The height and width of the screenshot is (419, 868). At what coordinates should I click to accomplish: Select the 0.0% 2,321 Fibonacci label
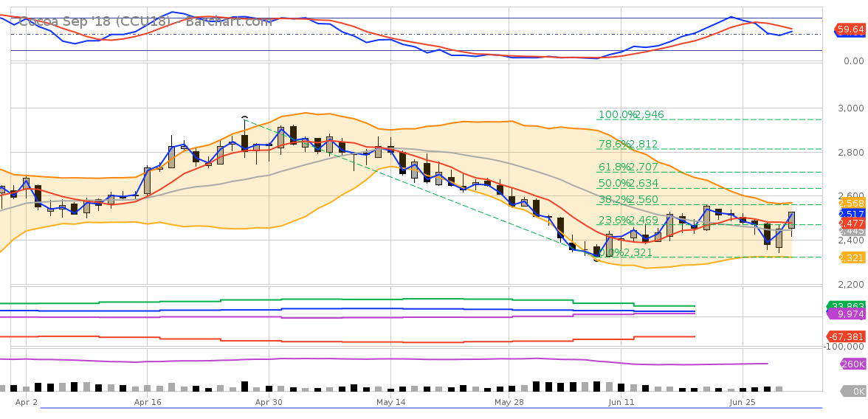pos(626,252)
